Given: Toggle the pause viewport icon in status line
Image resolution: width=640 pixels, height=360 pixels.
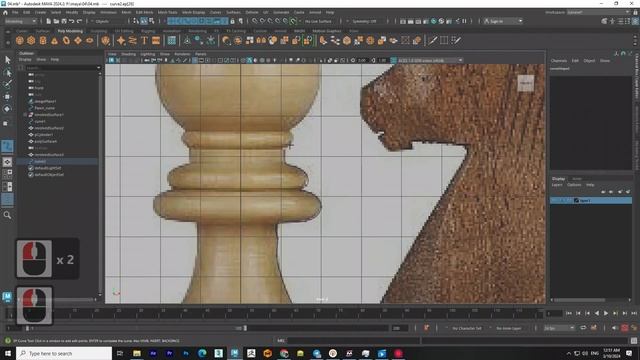Looking at the screenshot, I should [x=464, y=21].
